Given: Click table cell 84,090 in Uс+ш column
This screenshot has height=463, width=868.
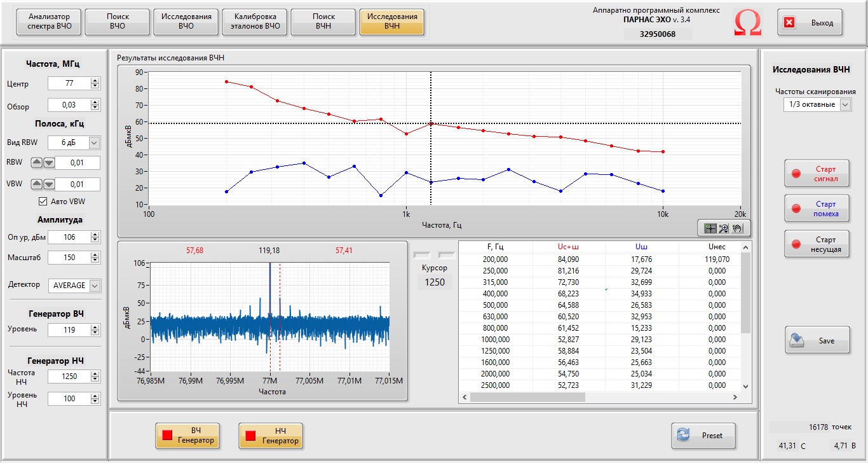Looking at the screenshot, I should tap(568, 259).
